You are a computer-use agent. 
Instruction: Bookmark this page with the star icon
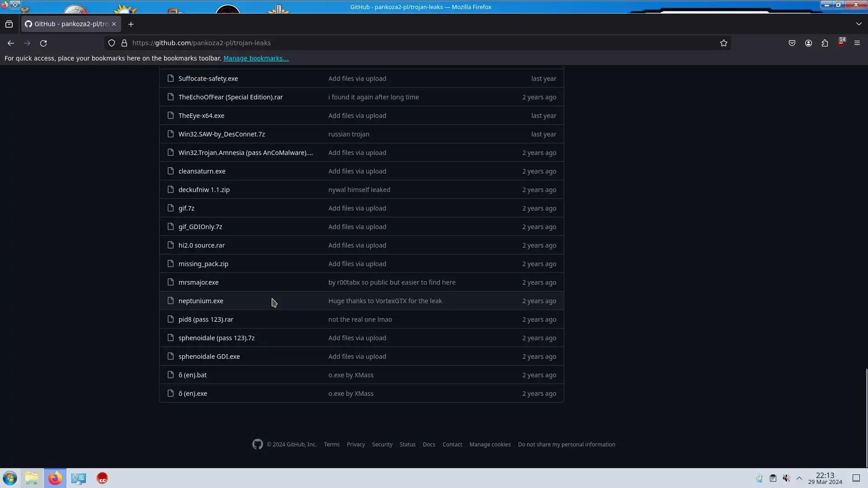pos(724,43)
